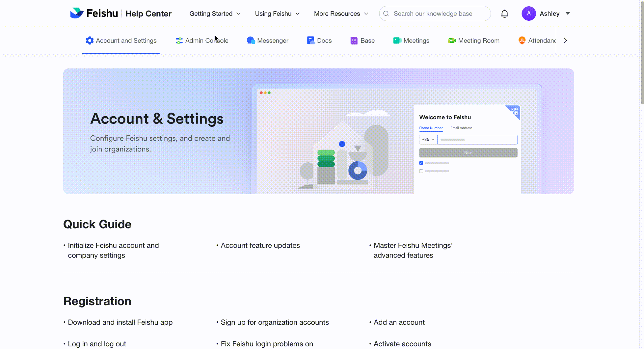Click Ashley's profile avatar
644x349 pixels.
tap(528, 13)
